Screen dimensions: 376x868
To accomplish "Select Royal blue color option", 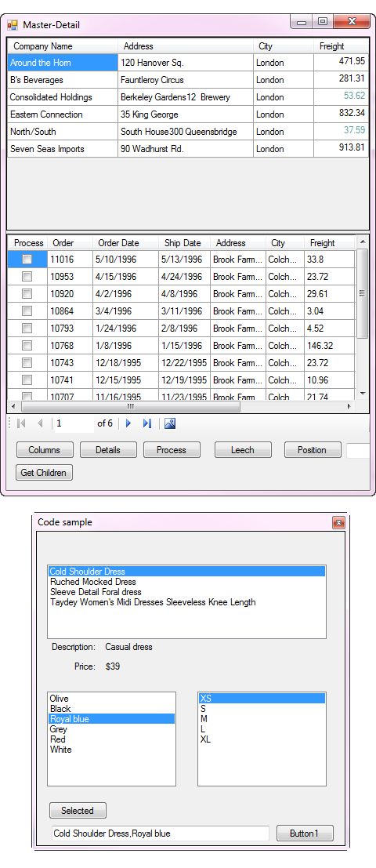I will pos(112,719).
